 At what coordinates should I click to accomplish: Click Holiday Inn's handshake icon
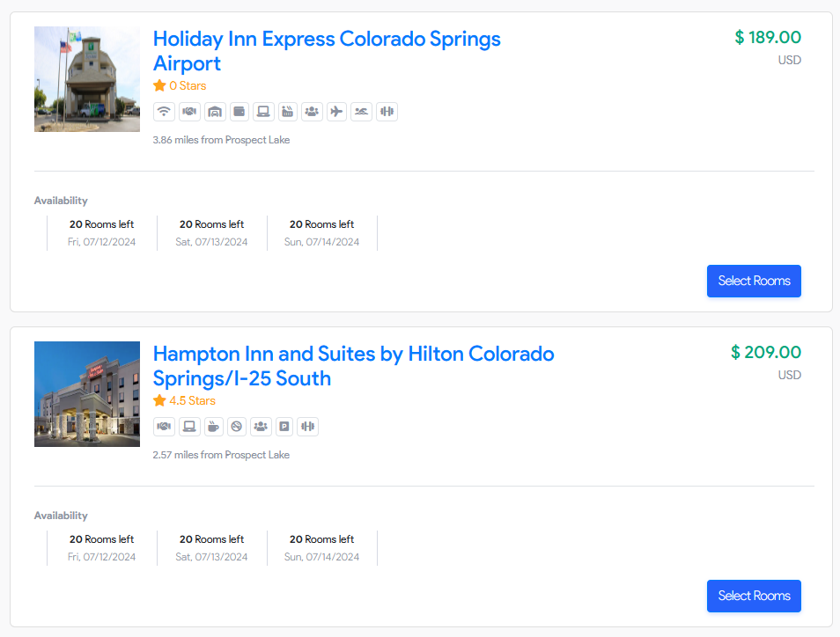point(189,112)
